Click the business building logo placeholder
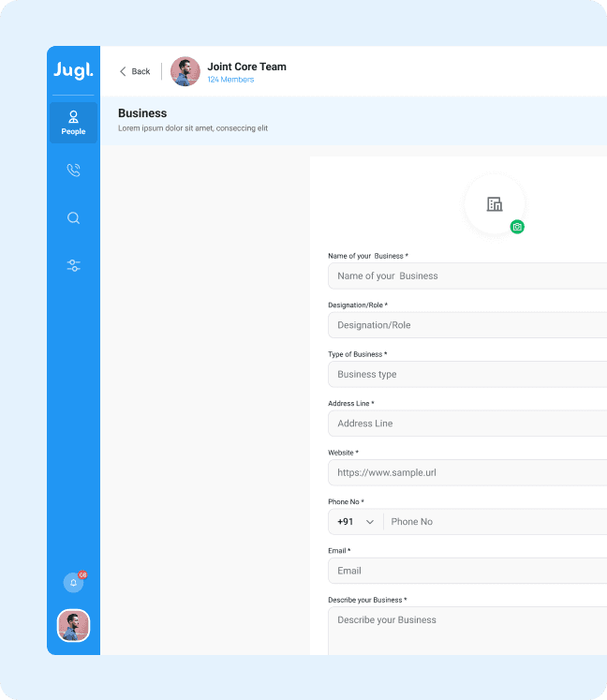Image resolution: width=607 pixels, height=700 pixels. point(495,204)
